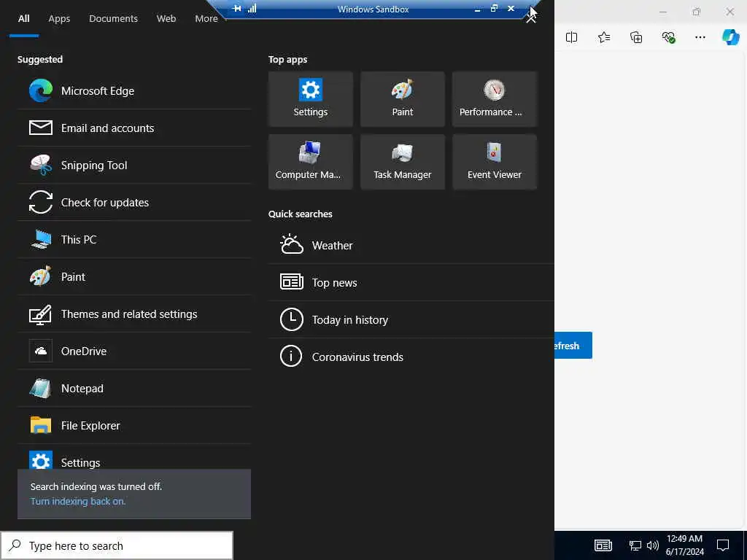Image resolution: width=747 pixels, height=560 pixels.
Task: Open Themes and related settings
Action: click(134, 314)
